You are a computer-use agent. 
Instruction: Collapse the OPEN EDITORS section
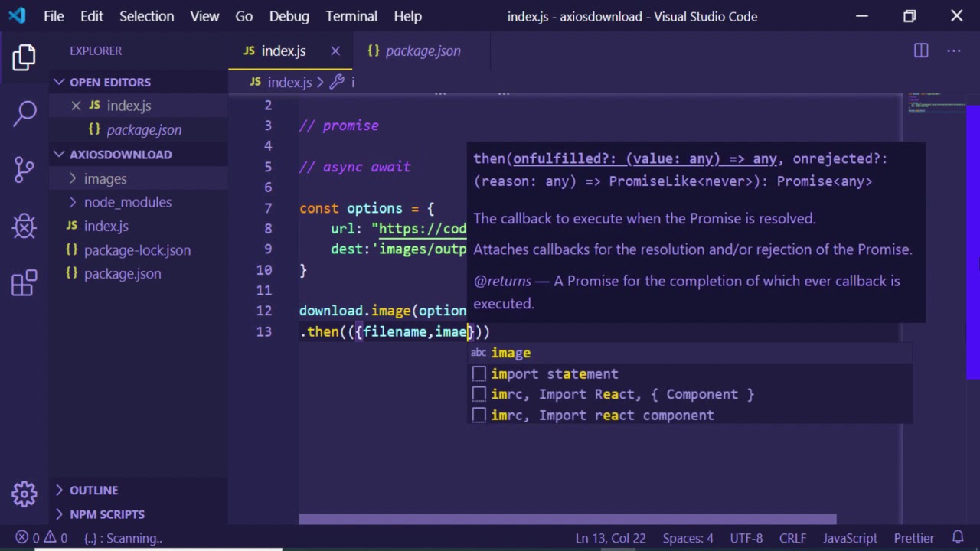pyautogui.click(x=109, y=82)
